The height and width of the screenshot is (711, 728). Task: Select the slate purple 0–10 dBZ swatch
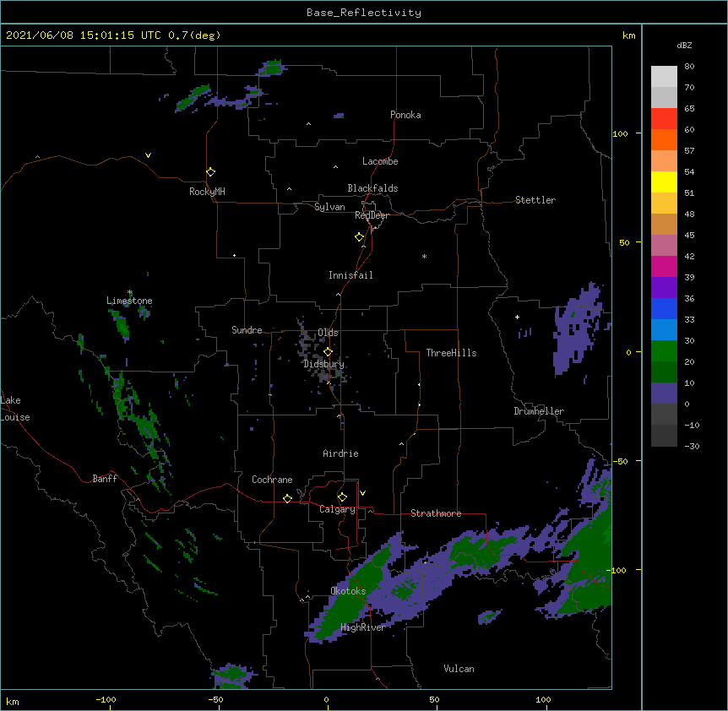[x=664, y=393]
